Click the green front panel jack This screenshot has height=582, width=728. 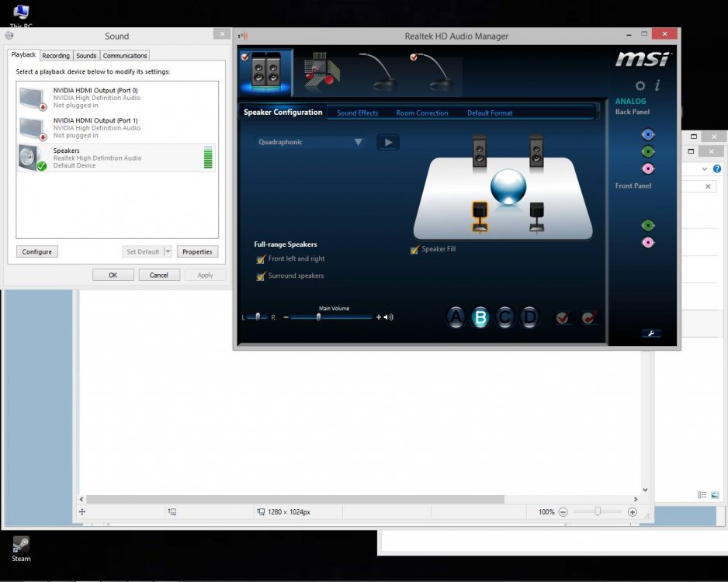point(648,226)
